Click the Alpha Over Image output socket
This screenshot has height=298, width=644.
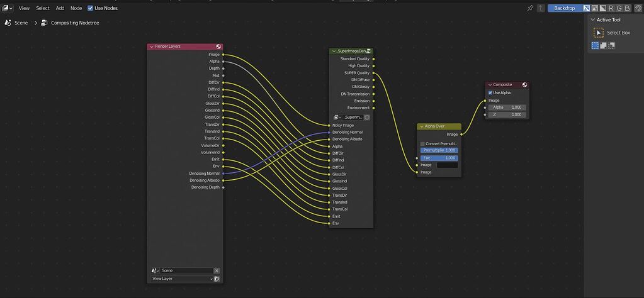[x=461, y=134]
